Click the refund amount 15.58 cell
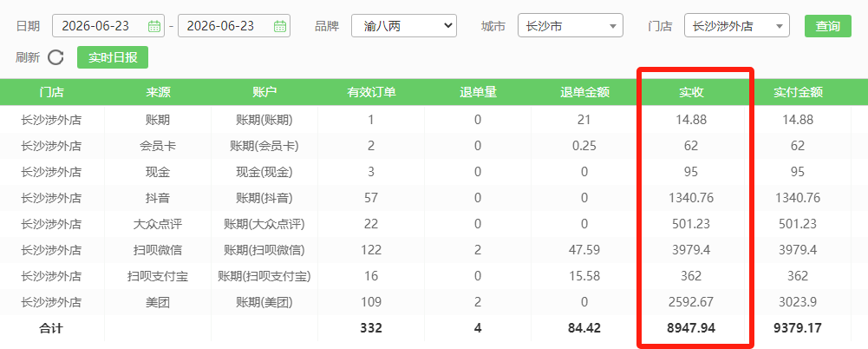Image resolution: width=868 pixels, height=349 pixels. (x=584, y=276)
